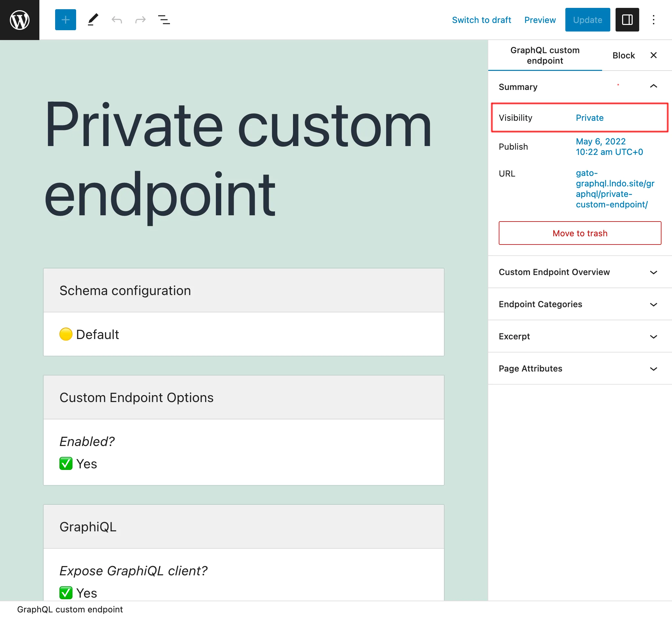
Task: Open the three-dot Options menu
Action: coord(653,20)
